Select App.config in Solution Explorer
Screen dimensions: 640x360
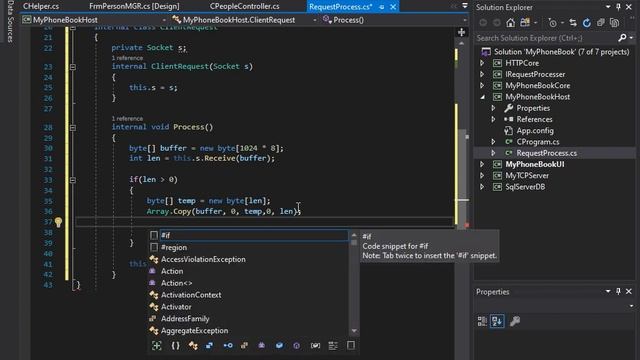(535, 131)
